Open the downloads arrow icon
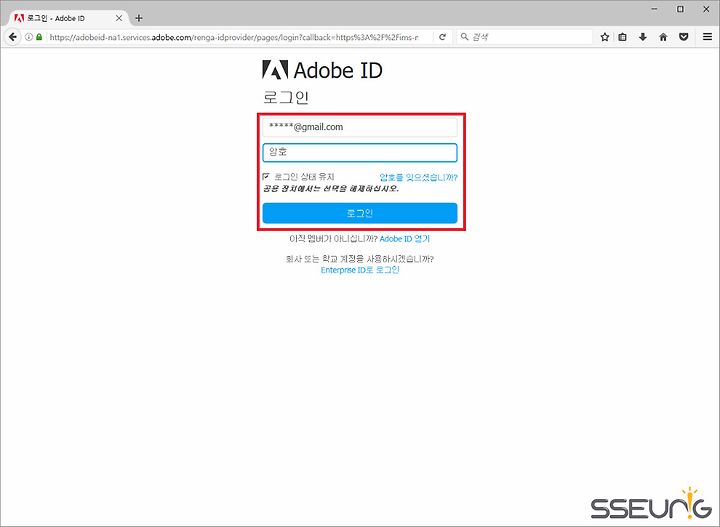The width and height of the screenshot is (720, 527). click(642, 37)
